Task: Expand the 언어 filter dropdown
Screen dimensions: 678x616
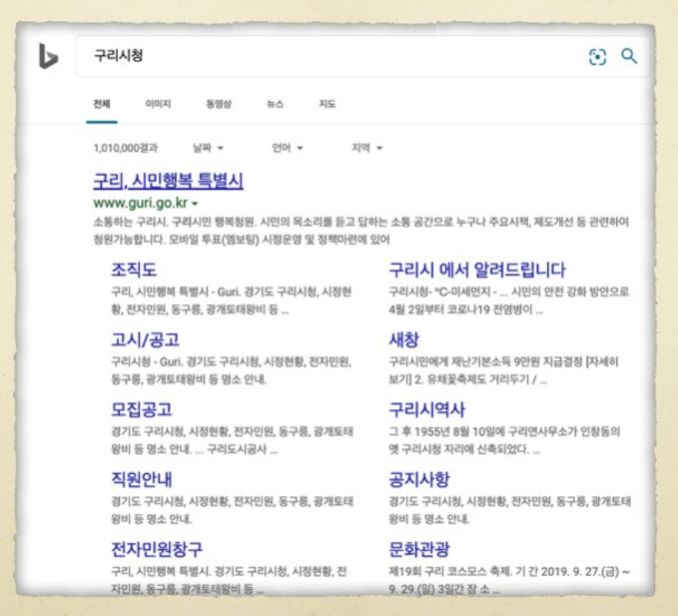Action: pos(288,147)
